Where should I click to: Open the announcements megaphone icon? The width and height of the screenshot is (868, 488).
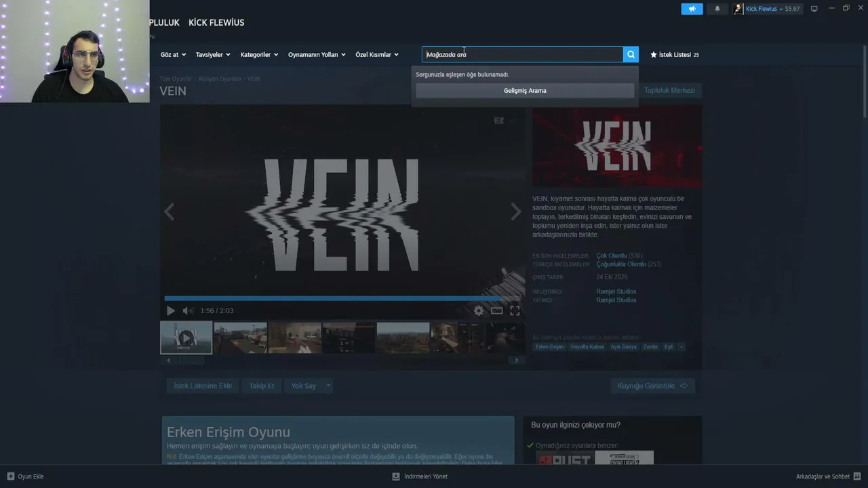[x=692, y=9]
